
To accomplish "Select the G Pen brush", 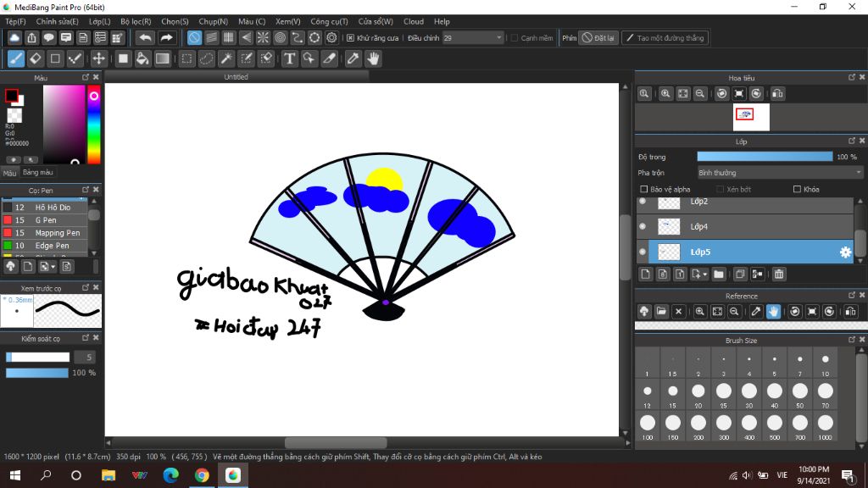I will pos(44,220).
